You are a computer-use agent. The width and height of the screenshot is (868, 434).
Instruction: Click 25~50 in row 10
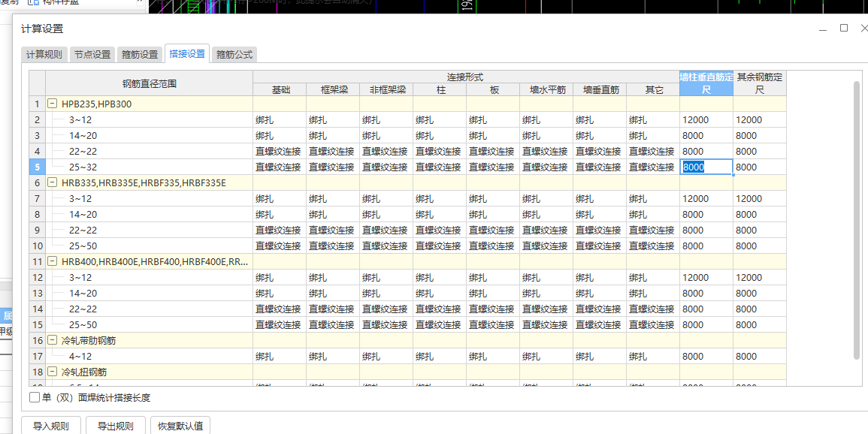83,246
